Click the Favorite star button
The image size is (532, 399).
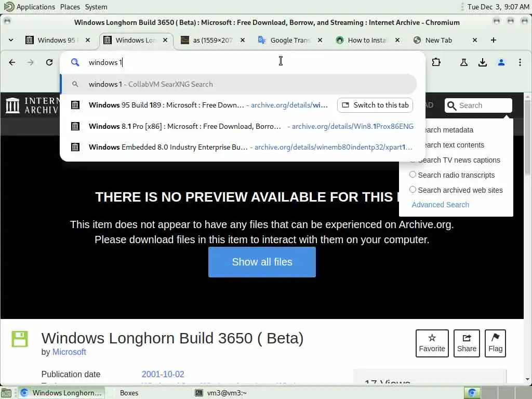tap(432, 343)
